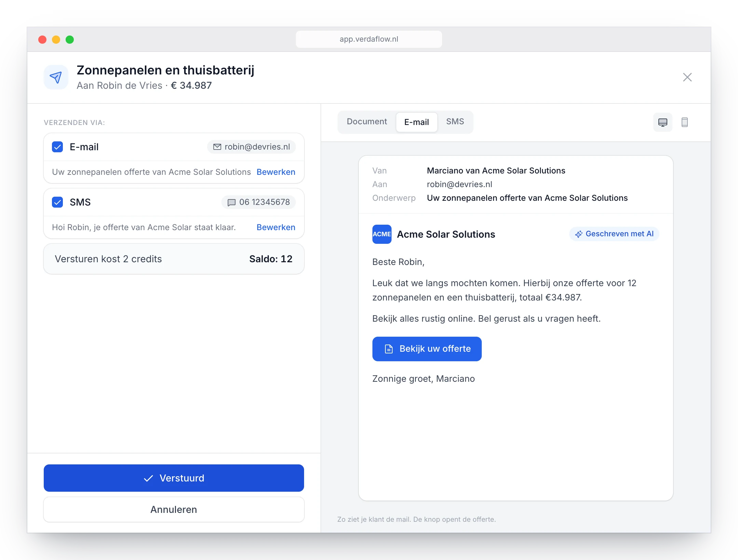The image size is (738, 560).
Task: Click the subject line in email header
Action: 527,198
